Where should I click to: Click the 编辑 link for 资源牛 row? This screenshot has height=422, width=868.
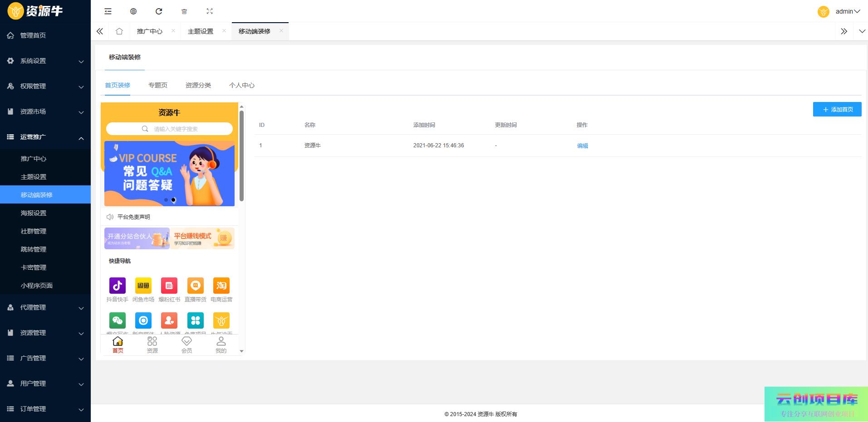click(582, 146)
